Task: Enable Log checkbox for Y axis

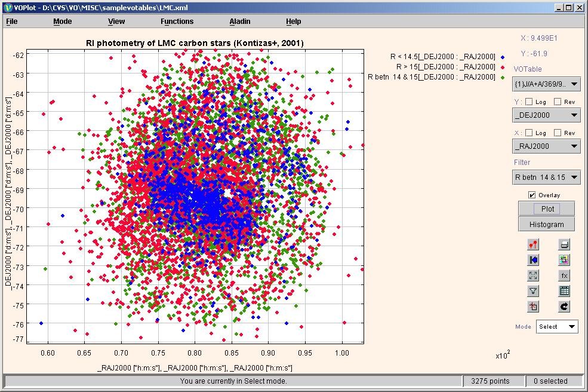Action: click(529, 102)
